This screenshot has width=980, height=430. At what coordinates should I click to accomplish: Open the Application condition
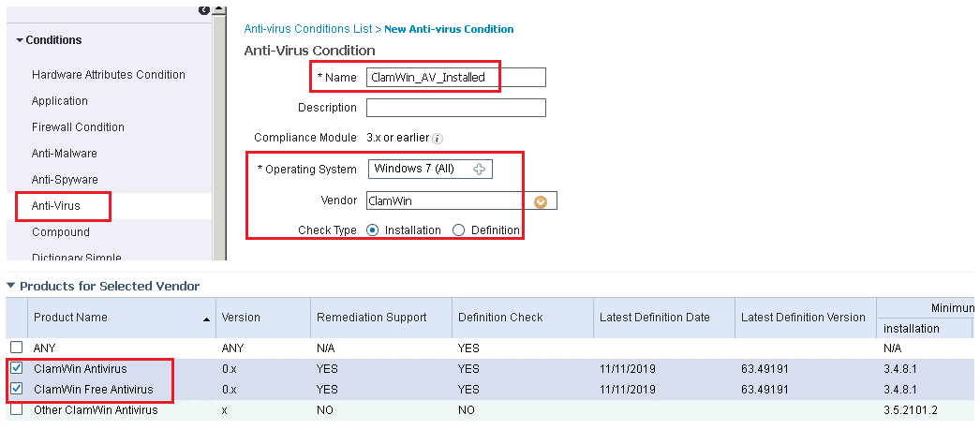[60, 100]
